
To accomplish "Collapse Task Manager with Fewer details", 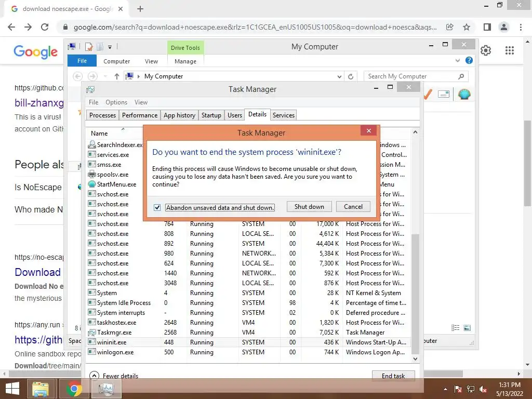I will 114,376.
